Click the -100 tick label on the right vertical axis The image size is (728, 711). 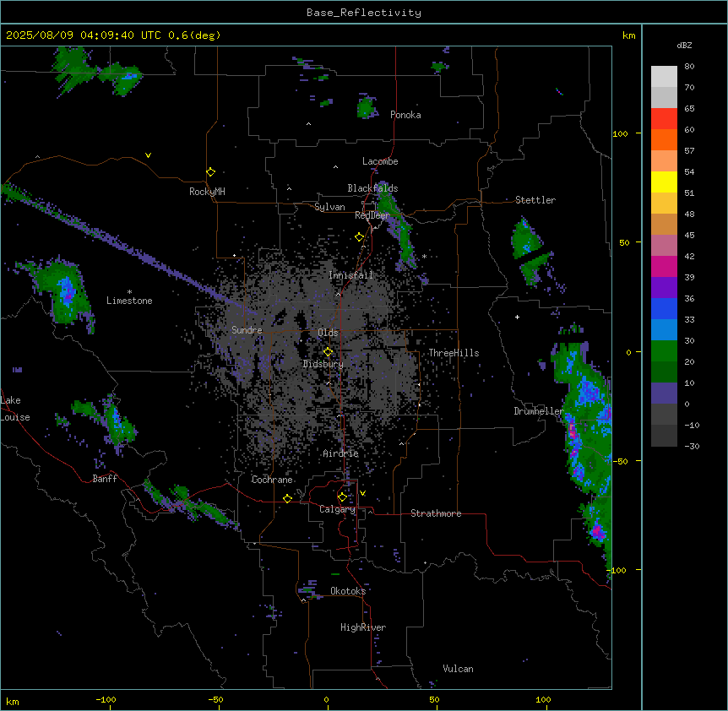[x=617, y=570]
